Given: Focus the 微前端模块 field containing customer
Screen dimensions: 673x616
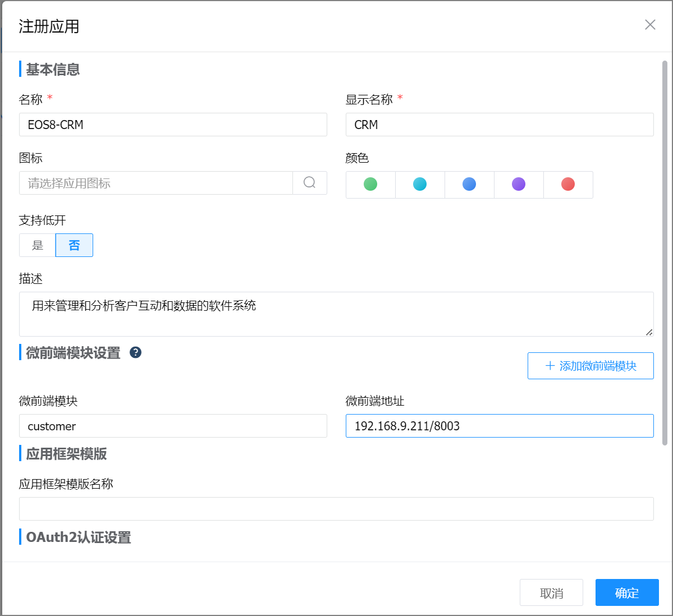Looking at the screenshot, I should [x=173, y=426].
